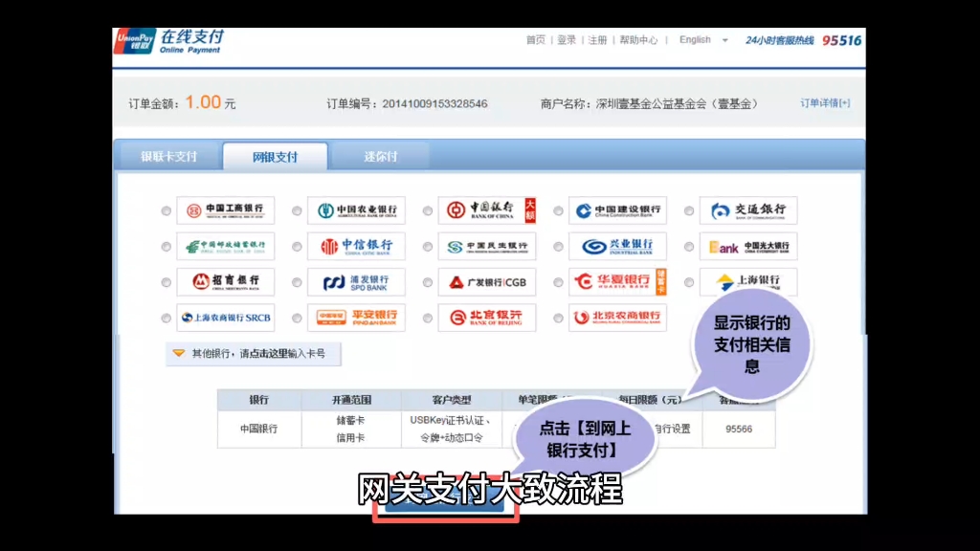Switch to 迷你付 tab
This screenshot has height=551, width=980.
(380, 156)
